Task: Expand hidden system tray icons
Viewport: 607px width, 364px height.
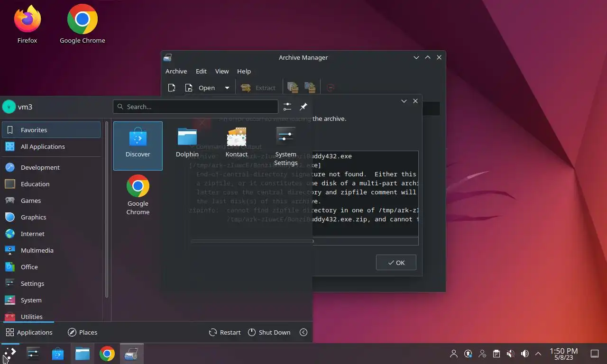Action: tap(538, 354)
